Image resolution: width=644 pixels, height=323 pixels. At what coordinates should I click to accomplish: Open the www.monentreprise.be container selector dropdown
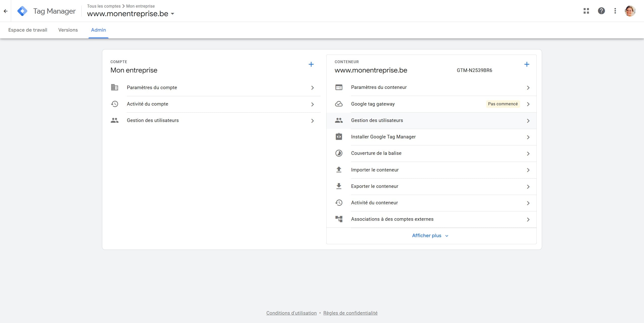[x=131, y=14]
